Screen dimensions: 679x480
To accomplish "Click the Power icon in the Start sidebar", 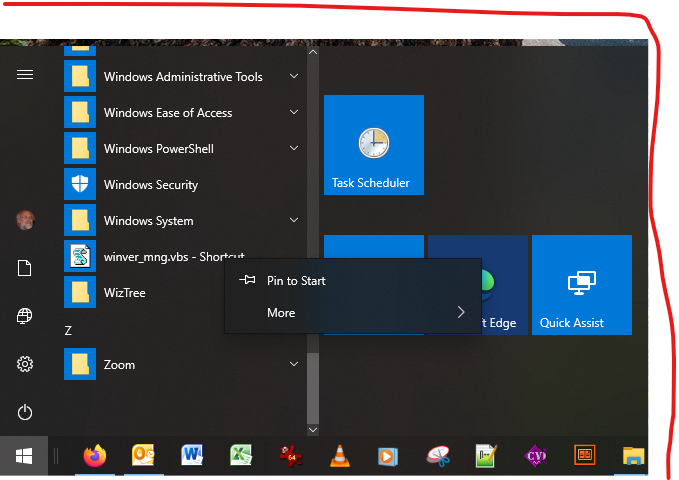I will [25, 412].
